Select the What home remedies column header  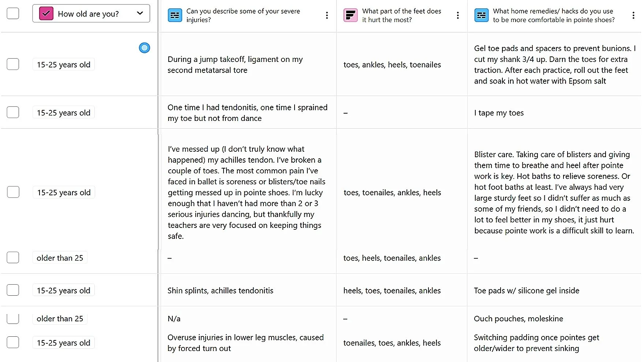pos(554,15)
